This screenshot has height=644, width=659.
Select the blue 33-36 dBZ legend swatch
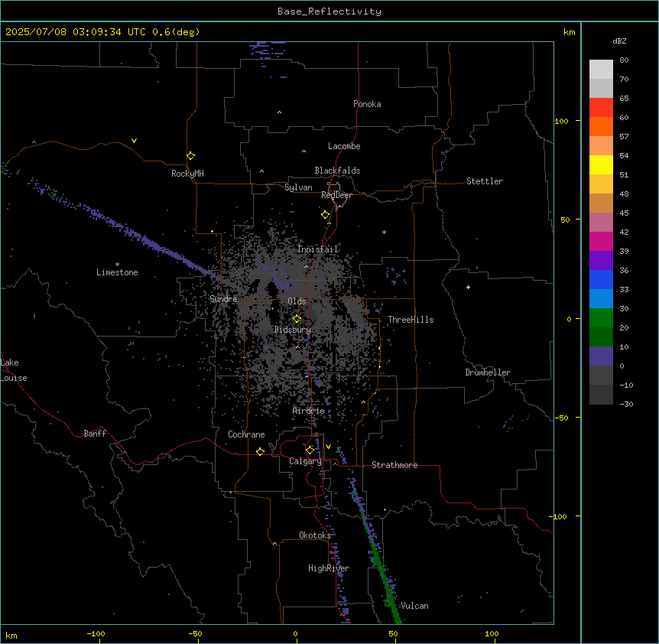(x=601, y=280)
